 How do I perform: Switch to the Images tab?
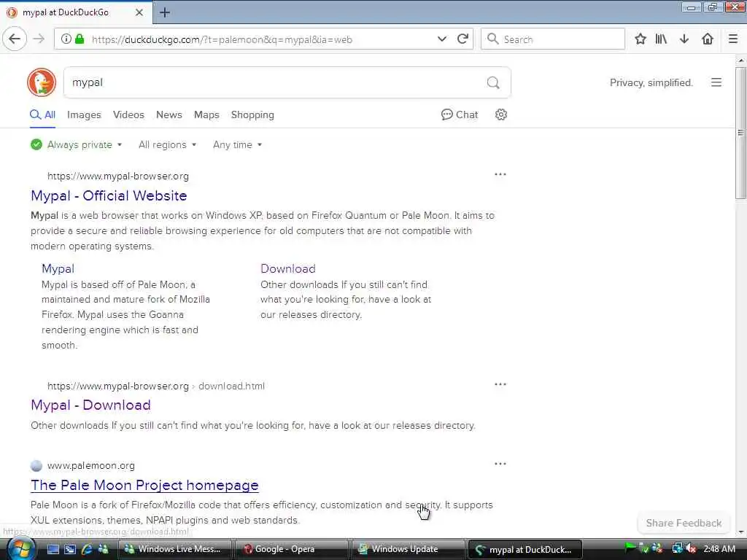[x=84, y=114]
